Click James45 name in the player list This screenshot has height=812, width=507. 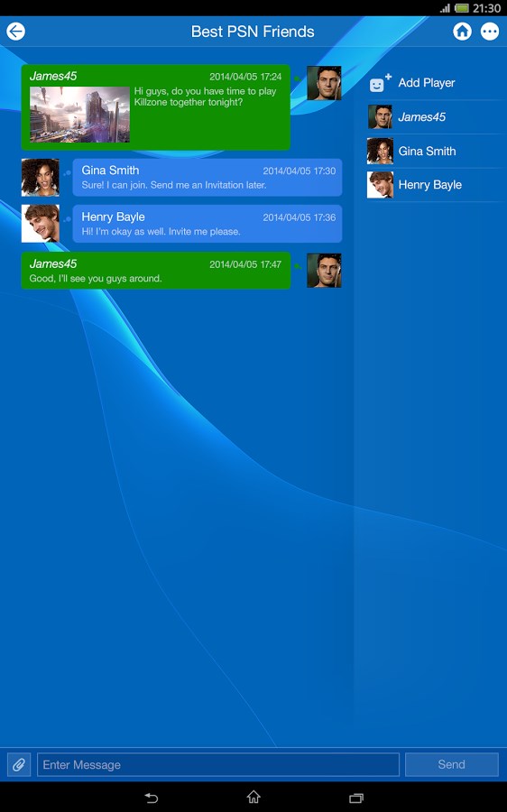[x=421, y=117]
